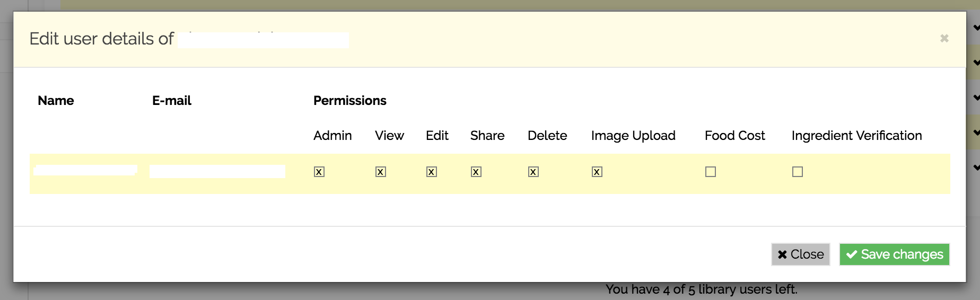Expand the topmost chevron behind the dialog
The width and height of the screenshot is (980, 300).
(x=976, y=28)
